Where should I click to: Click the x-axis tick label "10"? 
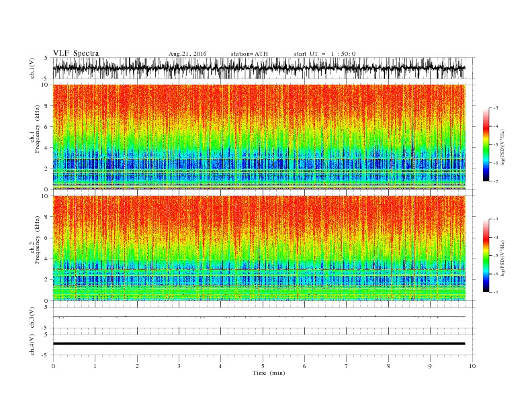pyautogui.click(x=472, y=366)
